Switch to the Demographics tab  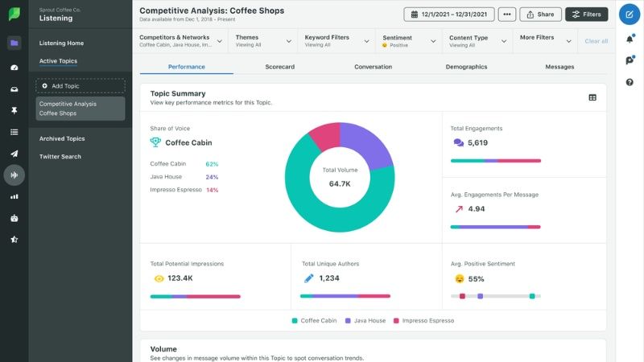(x=466, y=67)
